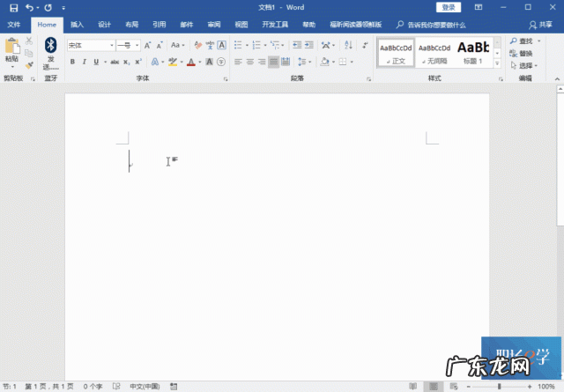Apply text highlight color
564x392 pixels.
[x=174, y=62]
